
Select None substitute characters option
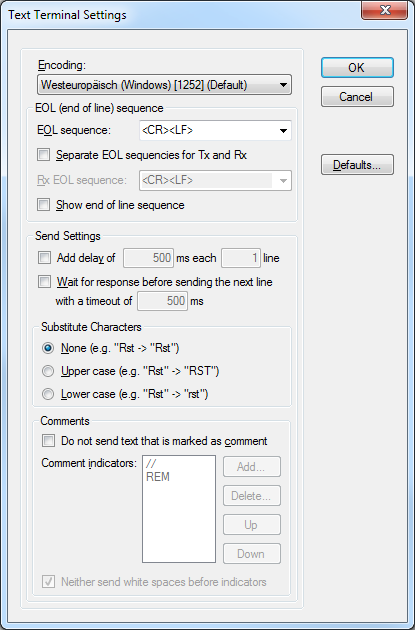tap(48, 348)
